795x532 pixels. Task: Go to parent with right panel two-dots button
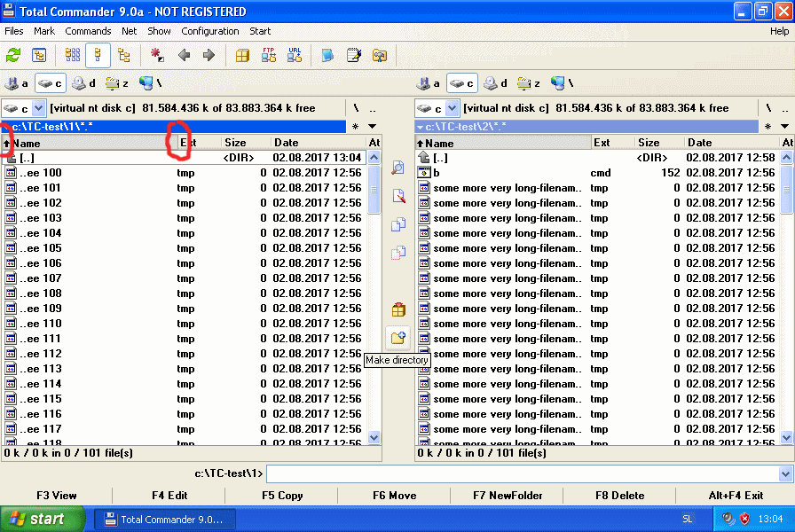(x=785, y=108)
